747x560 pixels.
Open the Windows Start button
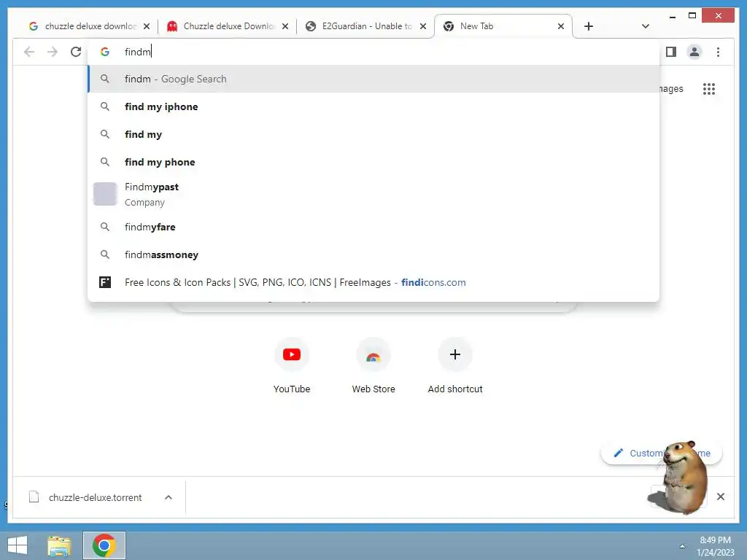point(18,545)
